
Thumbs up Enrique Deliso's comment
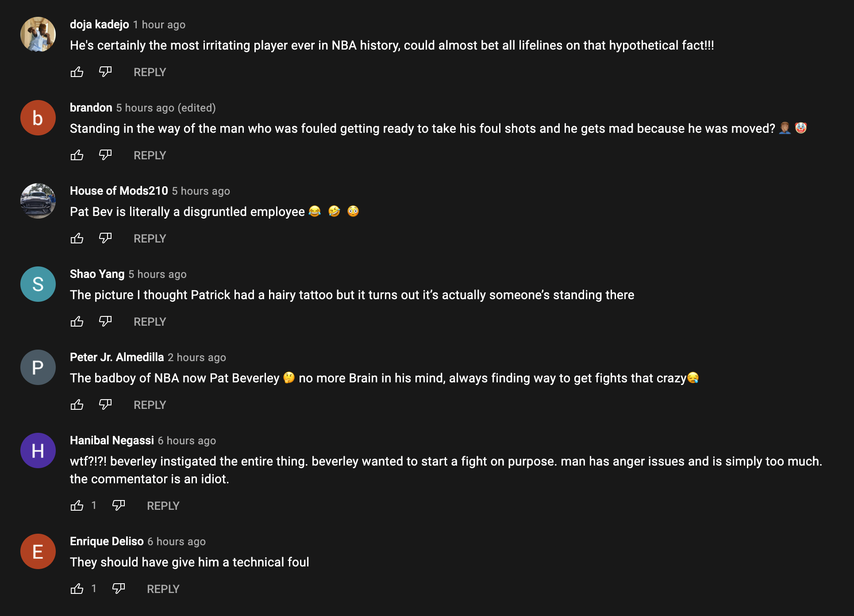click(77, 589)
